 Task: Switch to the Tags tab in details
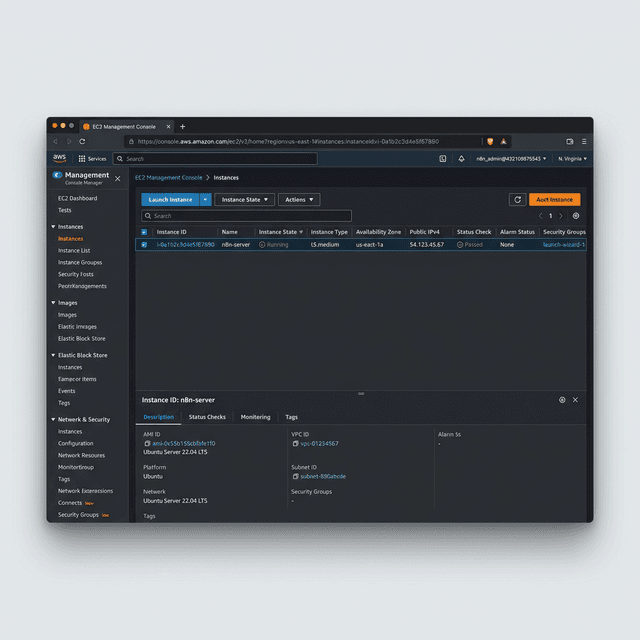pos(291,417)
